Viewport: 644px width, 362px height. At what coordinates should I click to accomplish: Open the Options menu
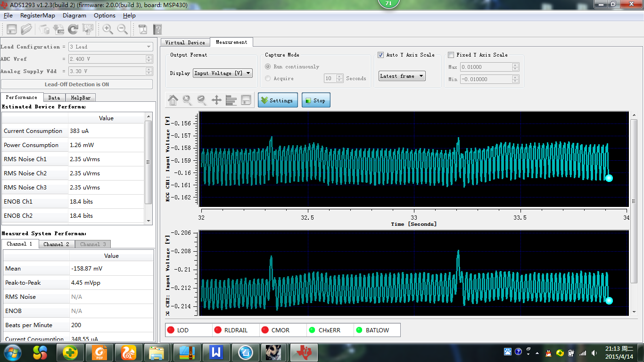pyautogui.click(x=105, y=16)
